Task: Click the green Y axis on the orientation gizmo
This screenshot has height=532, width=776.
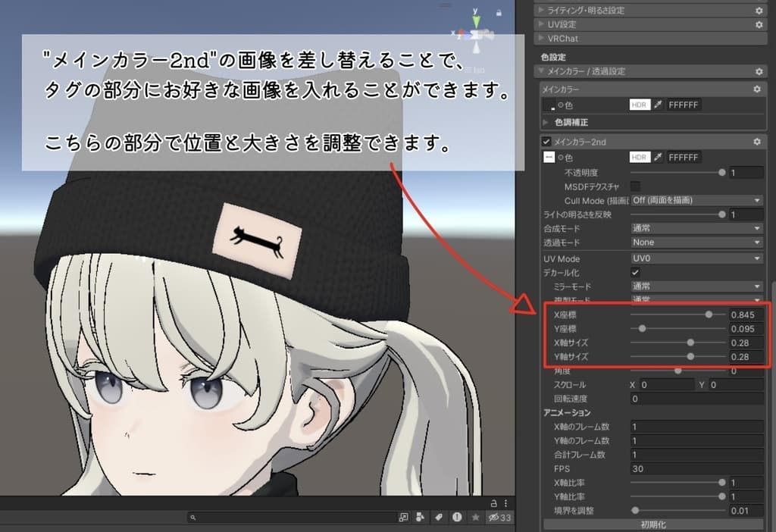Action: 477,19
